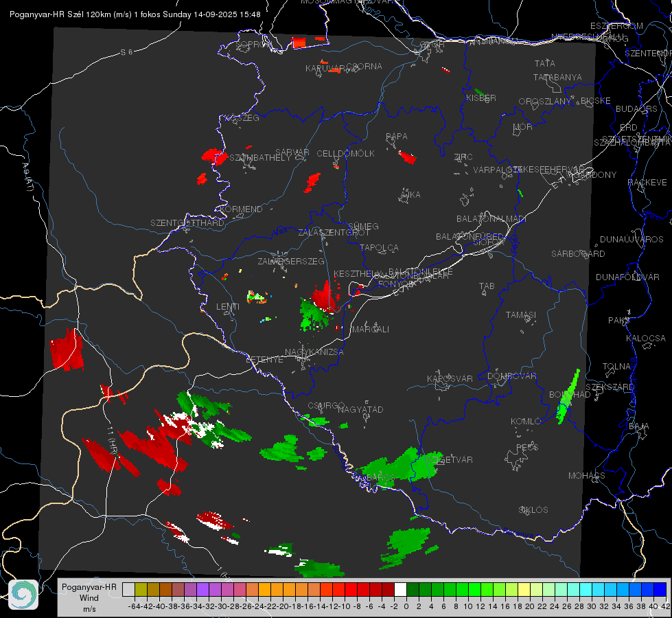The width and height of the screenshot is (672, 618).
Task: Click the KOMLO city label
Action: click(x=526, y=421)
